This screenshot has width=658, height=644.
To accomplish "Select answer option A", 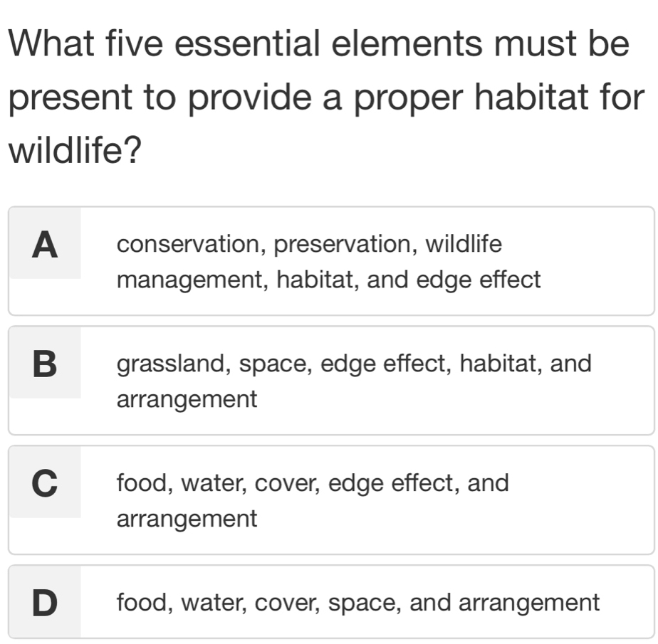I will [328, 261].
